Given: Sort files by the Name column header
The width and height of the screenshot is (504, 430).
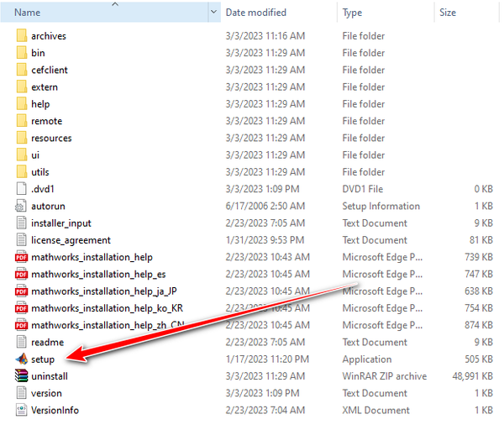Looking at the screenshot, I should [x=28, y=13].
